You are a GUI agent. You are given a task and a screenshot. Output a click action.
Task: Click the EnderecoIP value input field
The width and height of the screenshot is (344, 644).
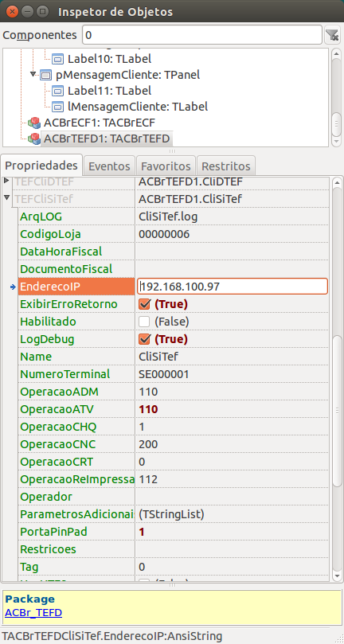point(233,287)
